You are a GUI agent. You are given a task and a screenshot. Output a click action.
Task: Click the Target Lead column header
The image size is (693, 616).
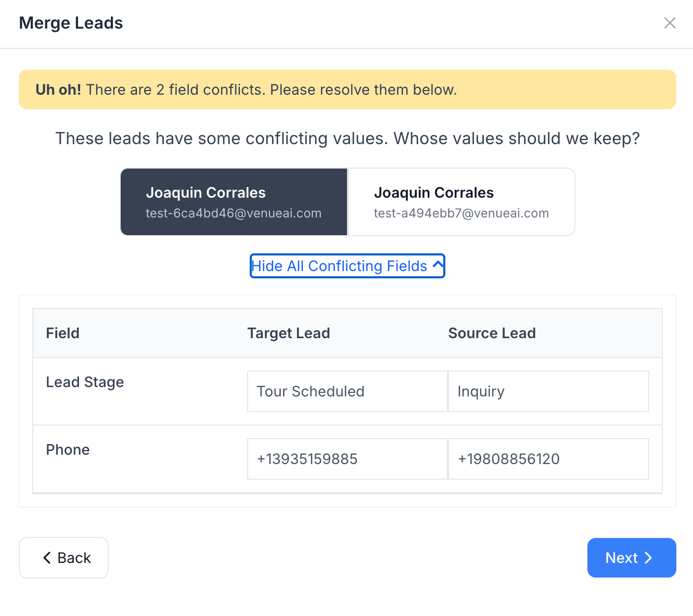[x=288, y=333]
